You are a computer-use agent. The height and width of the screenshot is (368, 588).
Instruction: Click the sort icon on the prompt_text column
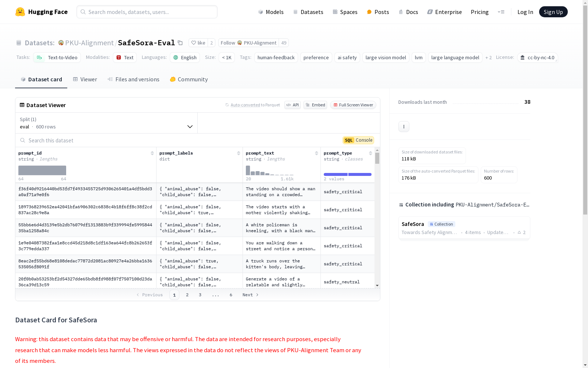[316, 153]
